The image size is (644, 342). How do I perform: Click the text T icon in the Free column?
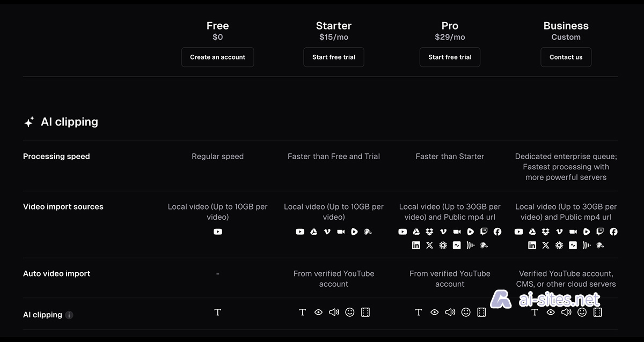[218, 313]
